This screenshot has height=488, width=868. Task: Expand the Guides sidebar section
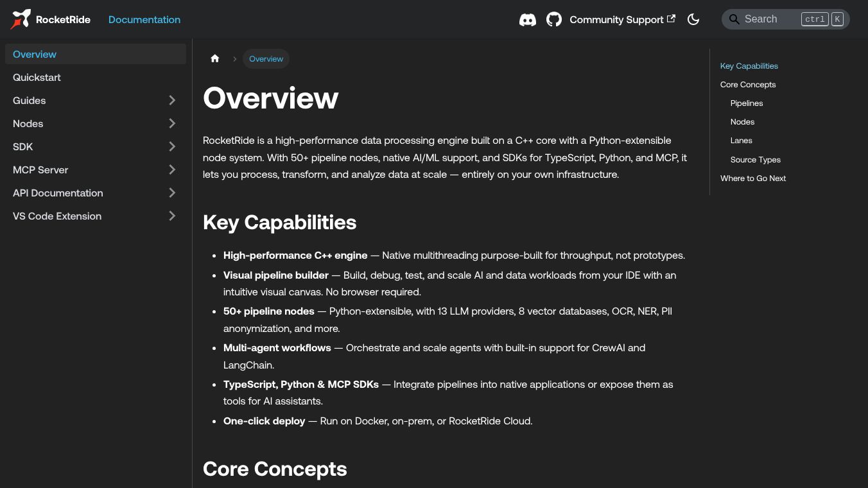pyautogui.click(x=172, y=100)
